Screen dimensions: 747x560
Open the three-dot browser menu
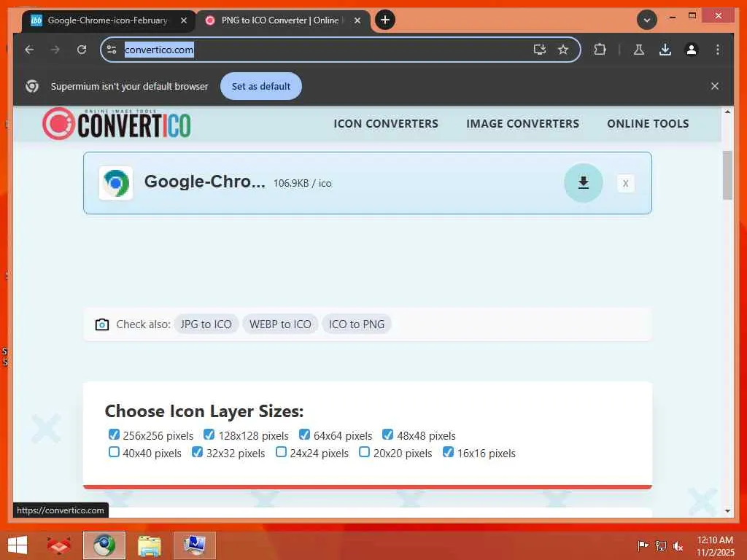[718, 50]
